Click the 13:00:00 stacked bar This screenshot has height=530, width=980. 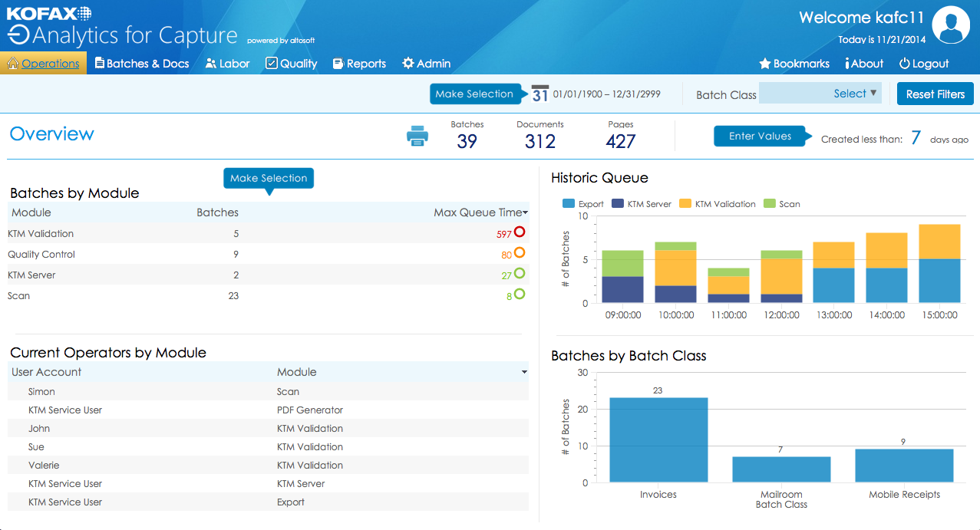(x=833, y=272)
